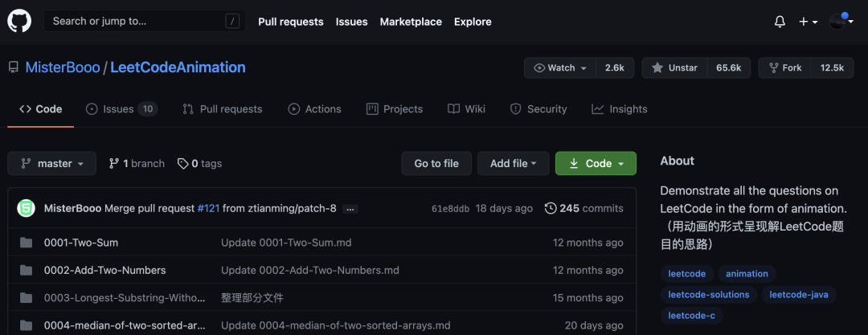
Task: Click the folder icon for 0001-Two-Sum
Action: click(x=26, y=243)
